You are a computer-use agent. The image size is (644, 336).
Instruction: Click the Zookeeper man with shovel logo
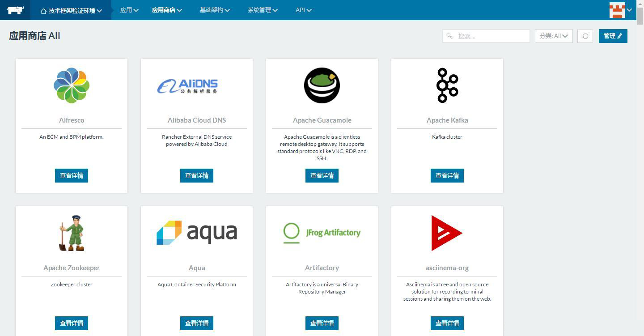[x=72, y=233]
